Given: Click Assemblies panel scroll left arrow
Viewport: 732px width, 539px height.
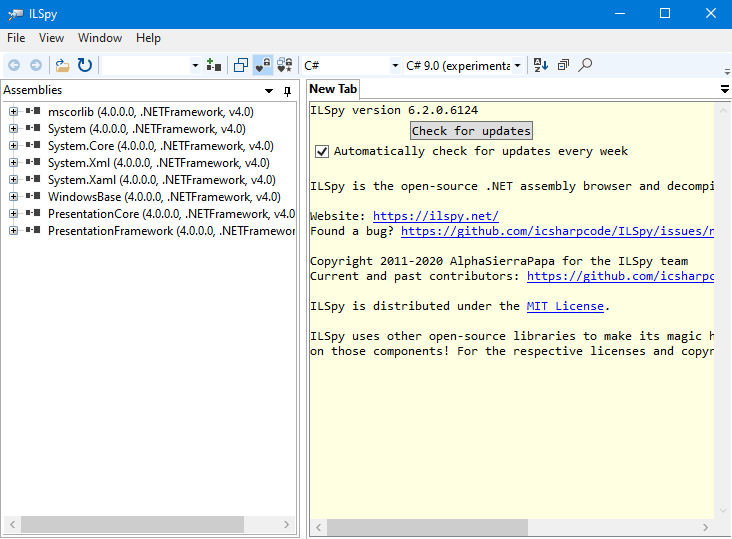Looking at the screenshot, I should click(x=13, y=524).
